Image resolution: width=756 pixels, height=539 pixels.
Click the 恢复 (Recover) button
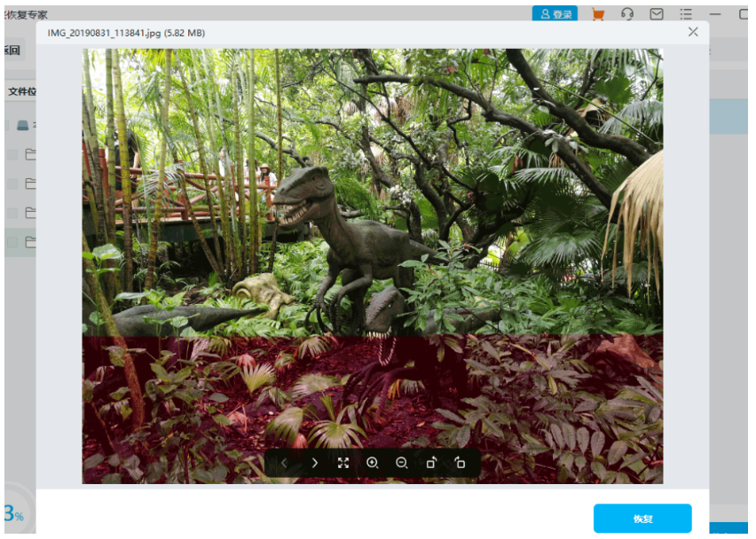[x=642, y=518]
